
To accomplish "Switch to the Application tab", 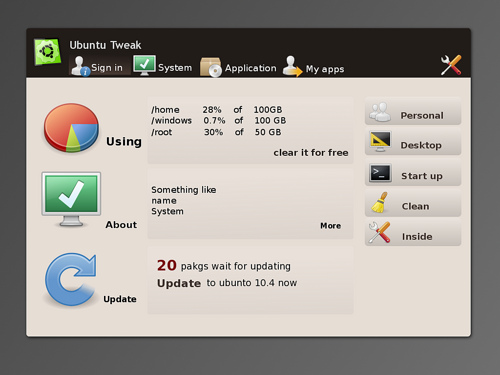I will (238, 67).
